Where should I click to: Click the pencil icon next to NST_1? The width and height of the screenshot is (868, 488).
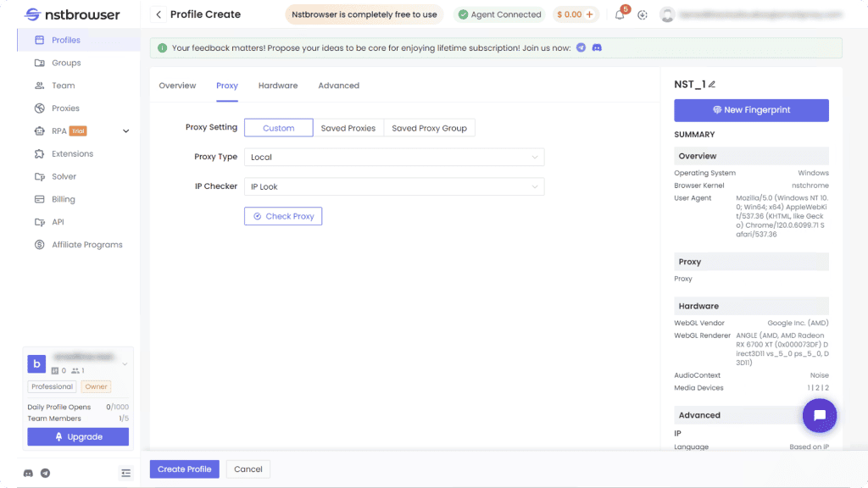712,85
